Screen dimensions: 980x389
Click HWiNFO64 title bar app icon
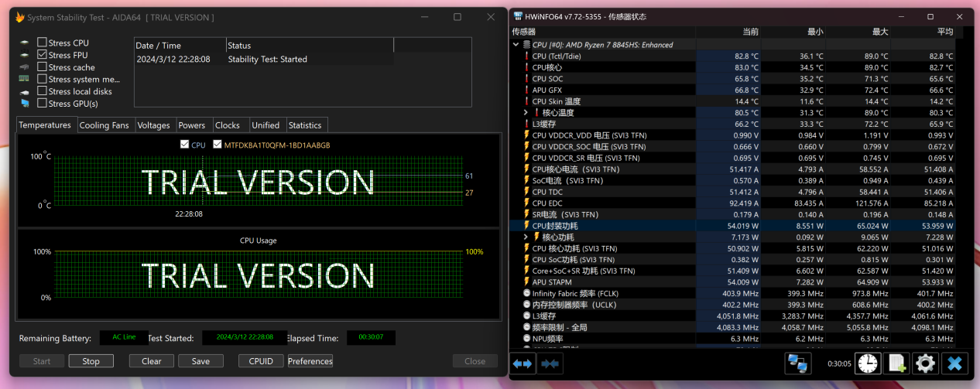(x=519, y=16)
